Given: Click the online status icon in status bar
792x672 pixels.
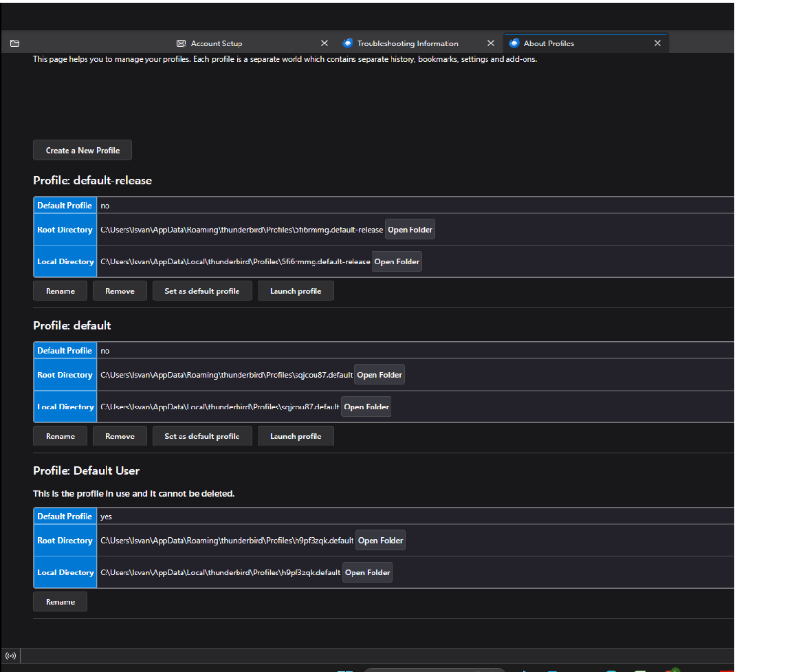Looking at the screenshot, I should (x=10, y=655).
